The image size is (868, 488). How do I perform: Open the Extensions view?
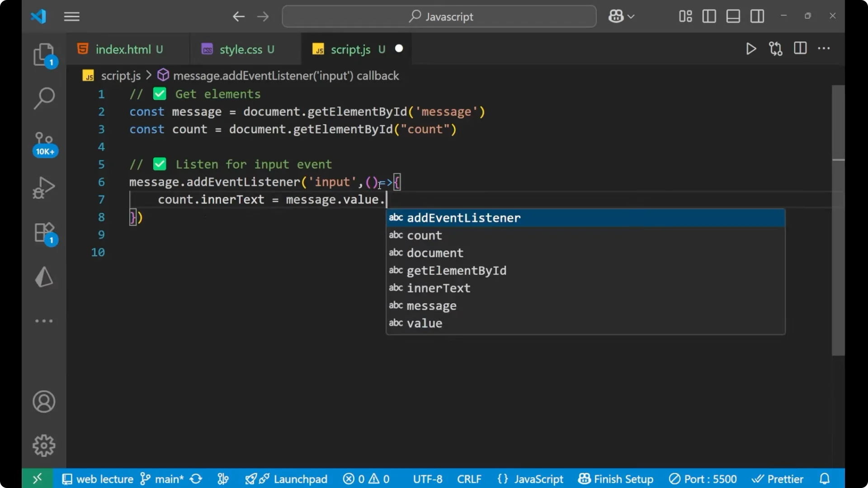(43, 233)
